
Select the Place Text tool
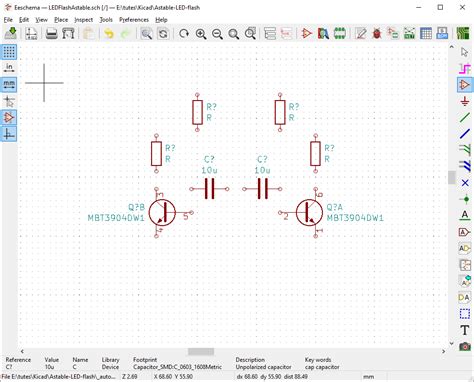(x=465, y=330)
